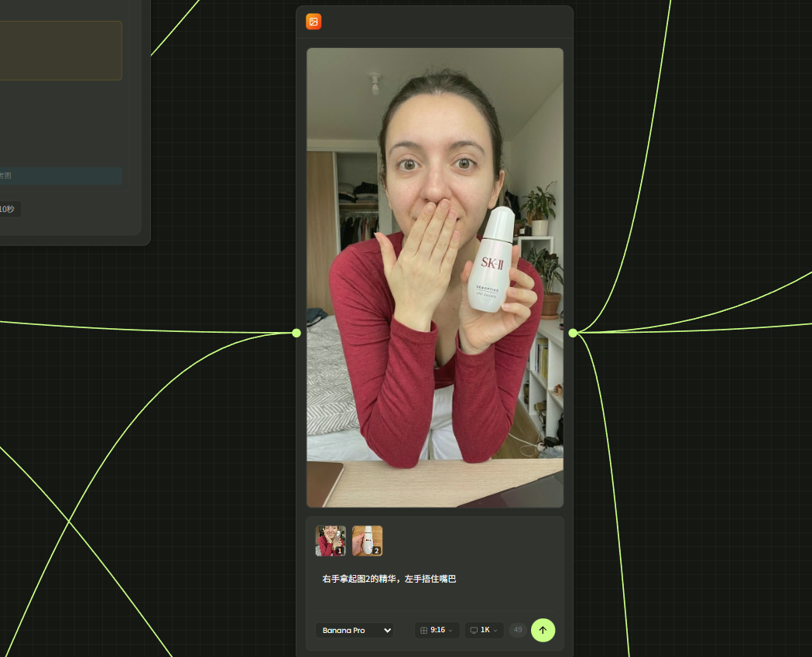The width and height of the screenshot is (812, 657).
Task: Open the Banana Pro model dropdown
Action: [x=354, y=631]
